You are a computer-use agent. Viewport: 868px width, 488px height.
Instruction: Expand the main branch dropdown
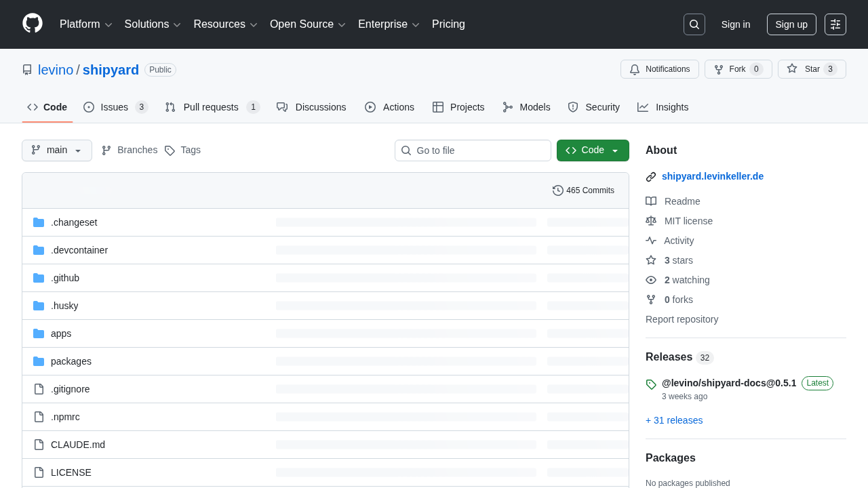[57, 150]
